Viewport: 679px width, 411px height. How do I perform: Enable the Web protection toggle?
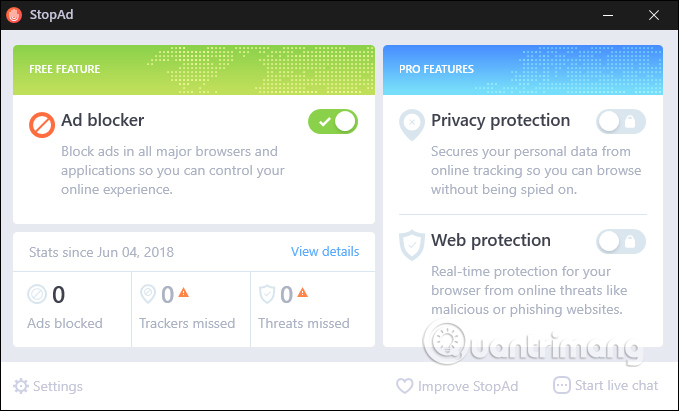coord(621,241)
